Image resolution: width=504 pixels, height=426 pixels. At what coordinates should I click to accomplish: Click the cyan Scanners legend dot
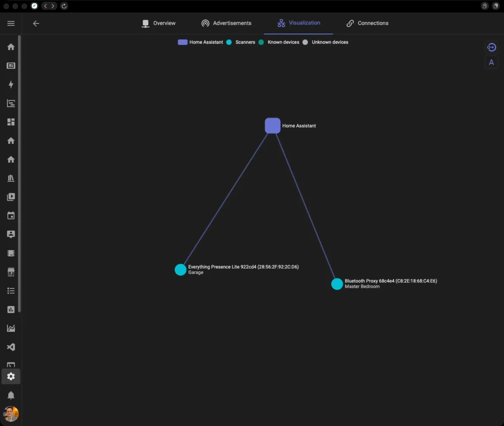coord(229,42)
